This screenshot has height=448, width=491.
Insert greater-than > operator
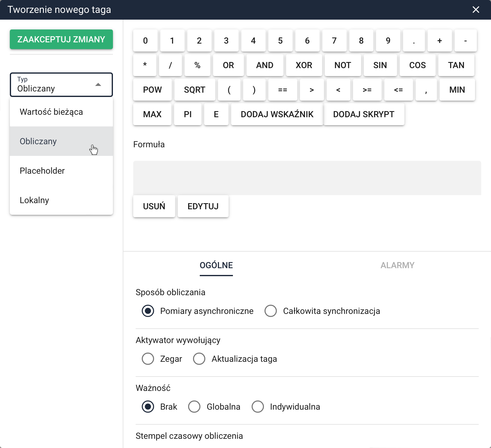click(312, 90)
